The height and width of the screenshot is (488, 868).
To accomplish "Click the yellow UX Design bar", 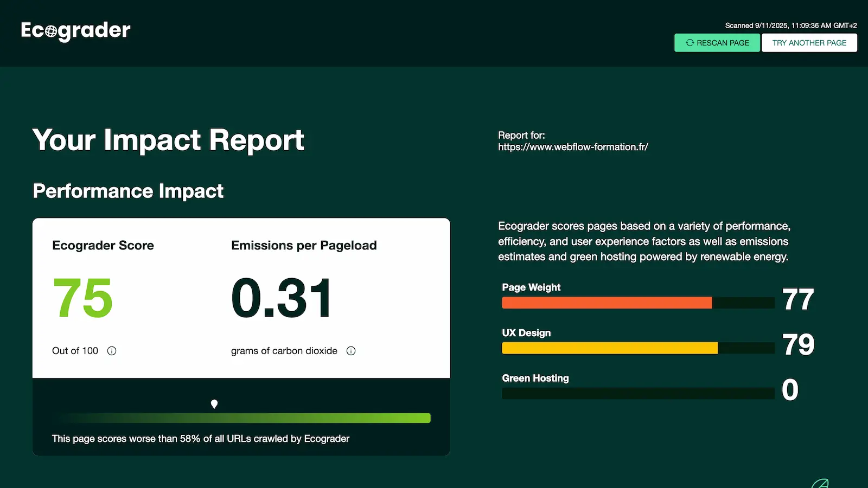I will 610,348.
